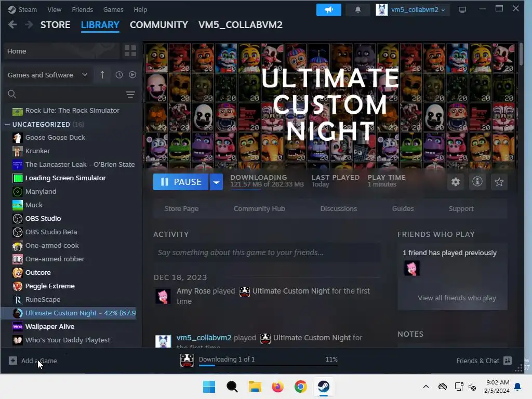
Task: Switch to the Store tab
Action: 55,25
